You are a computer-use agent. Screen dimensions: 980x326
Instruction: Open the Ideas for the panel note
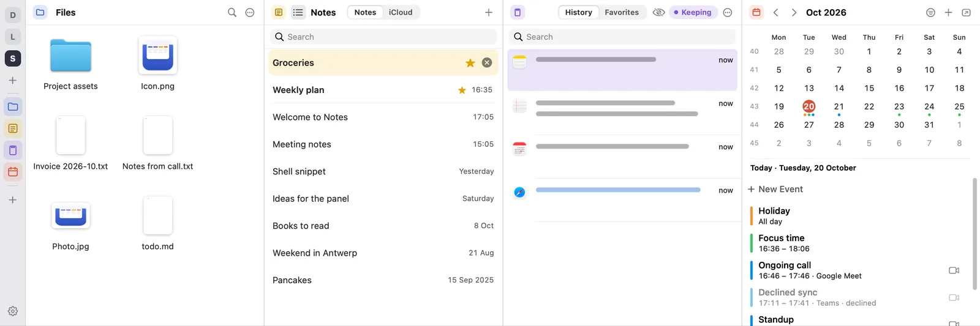383,199
